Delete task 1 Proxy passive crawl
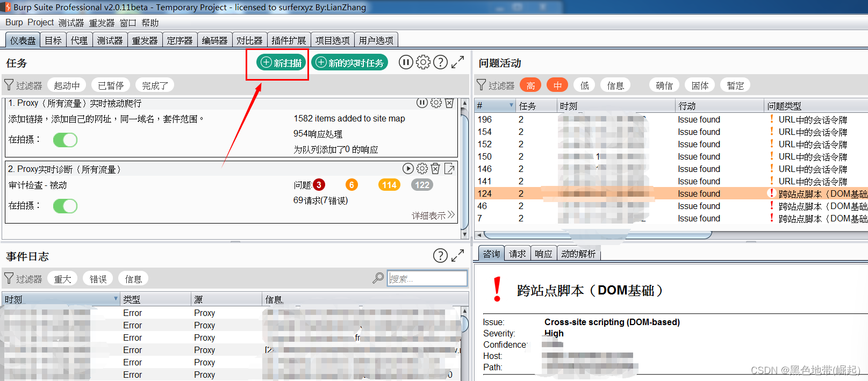The width and height of the screenshot is (868, 381). 449,103
